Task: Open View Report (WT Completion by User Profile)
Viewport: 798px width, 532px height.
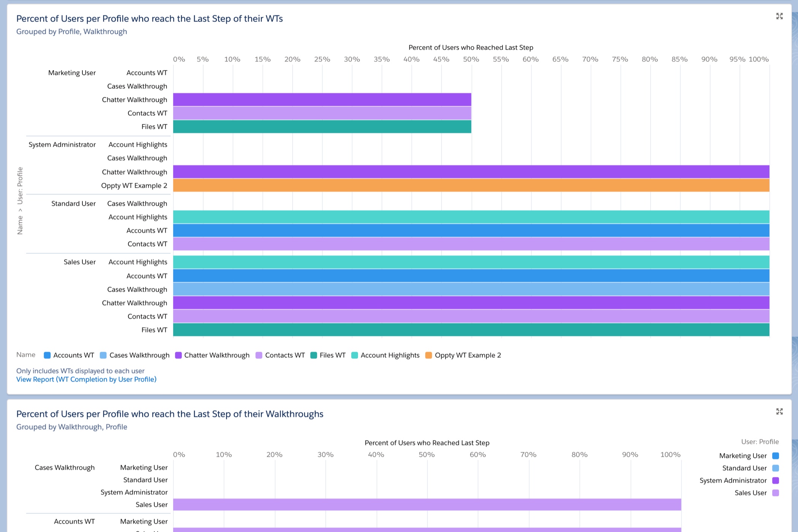Action: [x=86, y=379]
